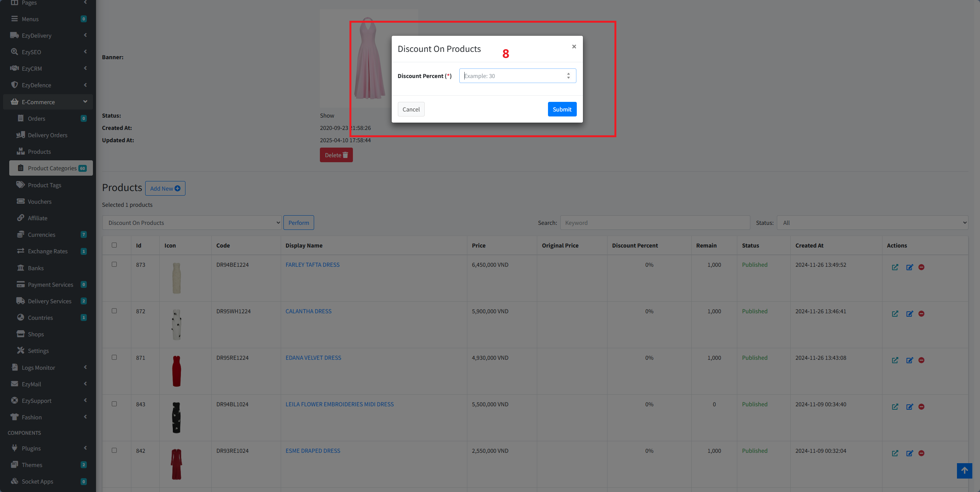Image resolution: width=980 pixels, height=492 pixels.
Task: Check the checkbox for product 873
Action: click(114, 264)
